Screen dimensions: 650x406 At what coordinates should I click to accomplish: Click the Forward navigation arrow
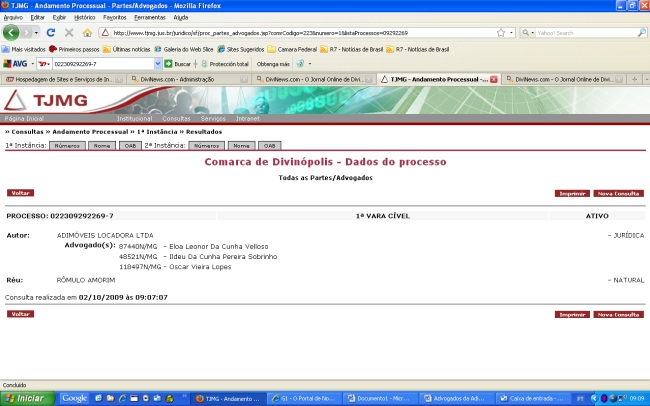26,32
